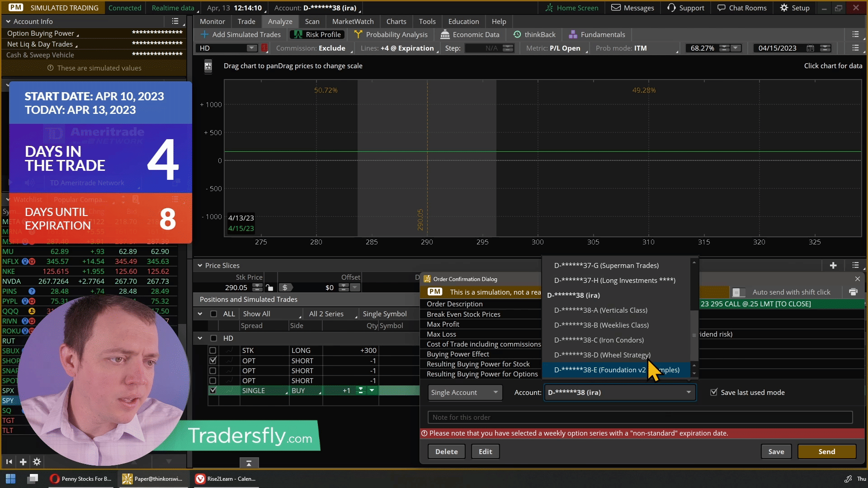Open the Messages envelope
Image resolution: width=868 pixels, height=488 pixels.
pos(632,8)
